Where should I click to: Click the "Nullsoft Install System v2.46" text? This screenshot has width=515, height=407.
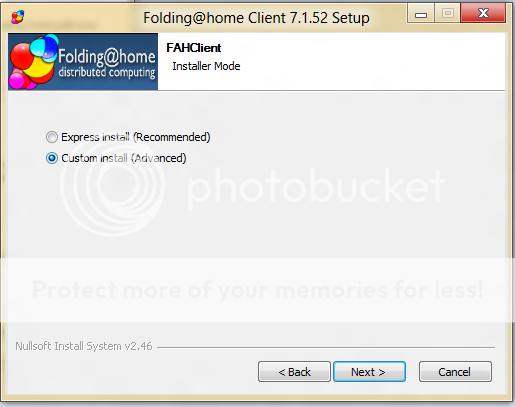(x=84, y=346)
